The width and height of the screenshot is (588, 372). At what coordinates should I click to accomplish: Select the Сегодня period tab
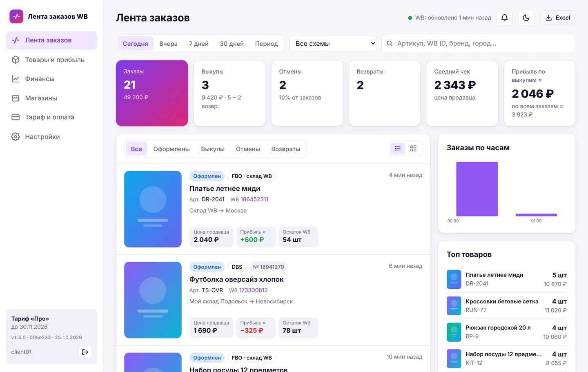tap(136, 44)
